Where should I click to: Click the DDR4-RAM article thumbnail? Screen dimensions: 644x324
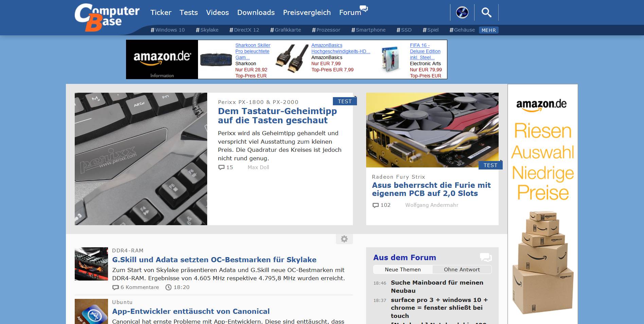pos(91,264)
